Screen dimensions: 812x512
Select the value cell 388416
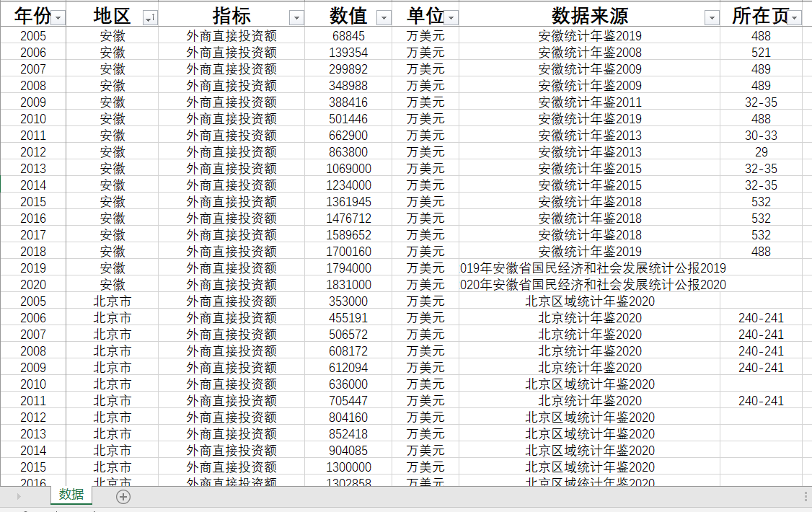pyautogui.click(x=348, y=102)
